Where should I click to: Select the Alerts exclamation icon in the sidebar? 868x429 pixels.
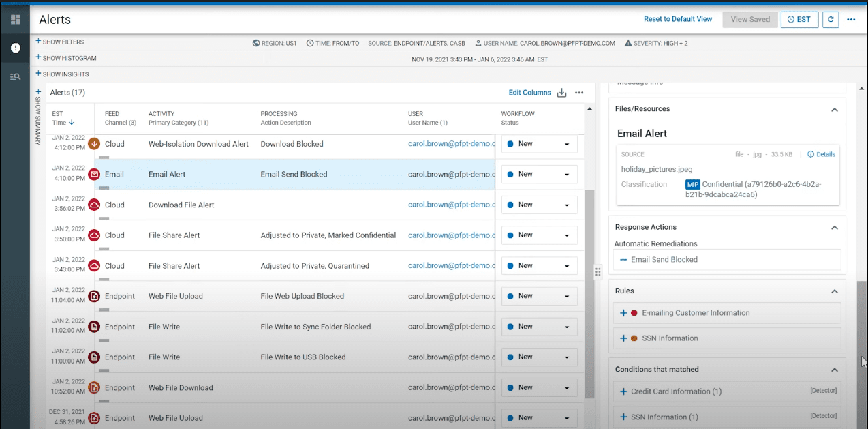pyautogui.click(x=15, y=48)
